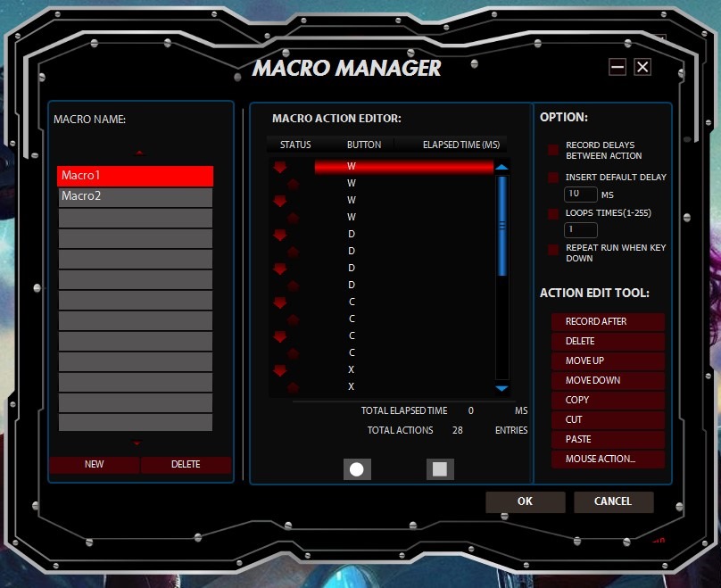721x588 pixels.
Task: Click key-down arrow icon of third W row
Action: click(x=279, y=201)
